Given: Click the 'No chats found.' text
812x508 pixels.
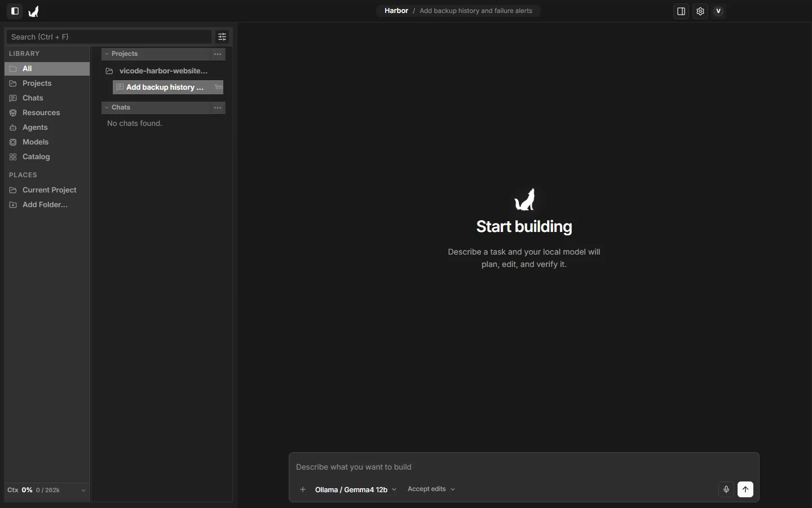Looking at the screenshot, I should 135,124.
